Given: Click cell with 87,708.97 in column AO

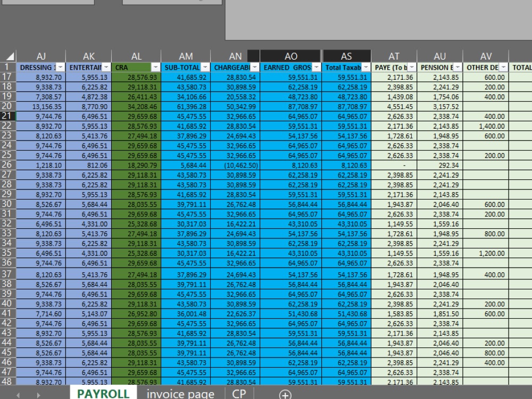Looking at the screenshot, I should 291,106.
